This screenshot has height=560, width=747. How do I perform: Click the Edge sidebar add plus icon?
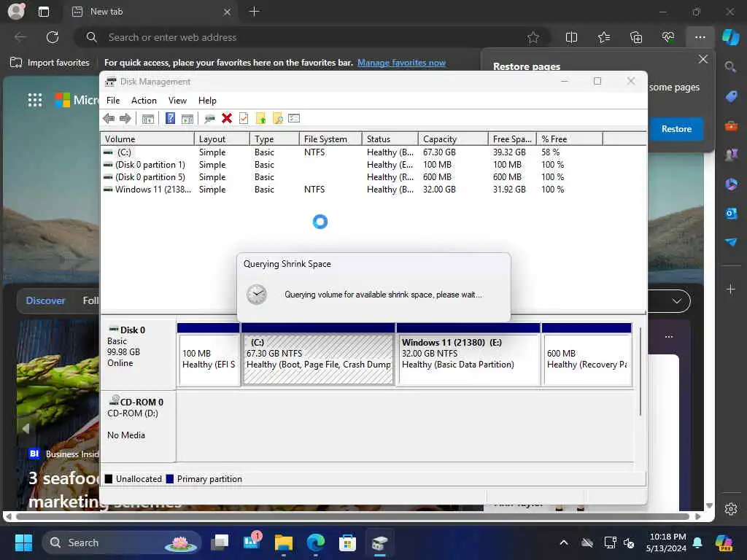coord(731,289)
